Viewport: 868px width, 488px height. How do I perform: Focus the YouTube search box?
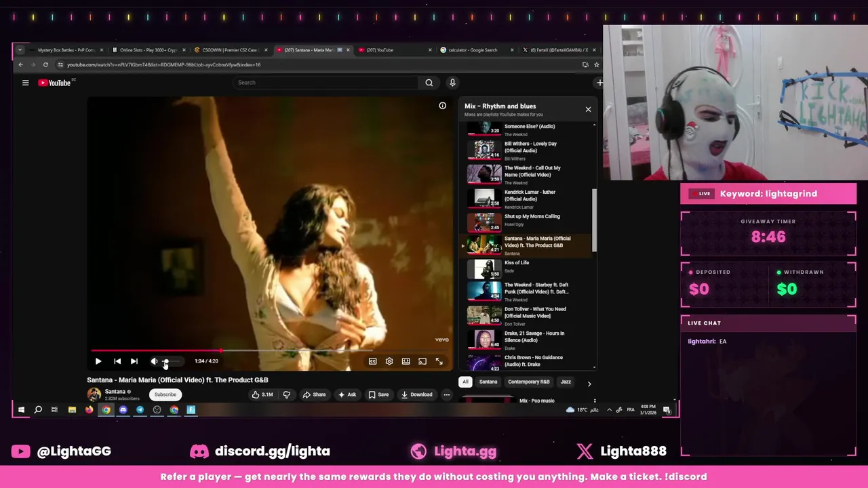pyautogui.click(x=325, y=83)
